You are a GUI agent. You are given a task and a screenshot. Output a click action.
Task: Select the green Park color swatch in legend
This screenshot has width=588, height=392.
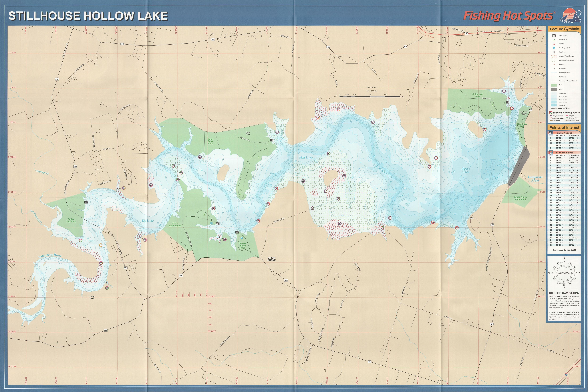pyautogui.click(x=554, y=85)
